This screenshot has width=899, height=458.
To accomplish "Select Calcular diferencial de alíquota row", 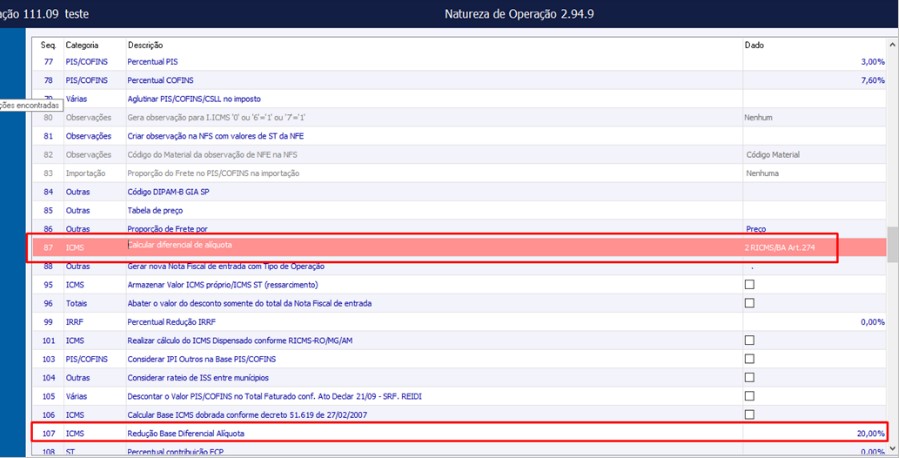I will tap(459, 247).
